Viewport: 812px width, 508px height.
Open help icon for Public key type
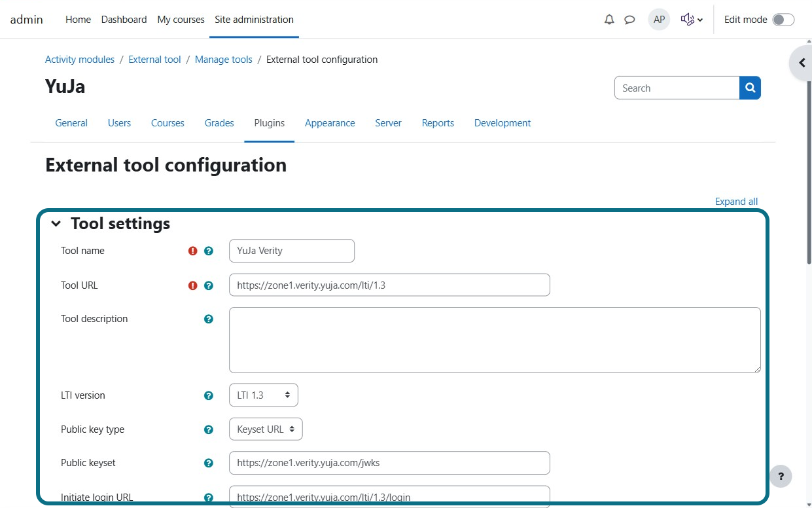pyautogui.click(x=209, y=429)
